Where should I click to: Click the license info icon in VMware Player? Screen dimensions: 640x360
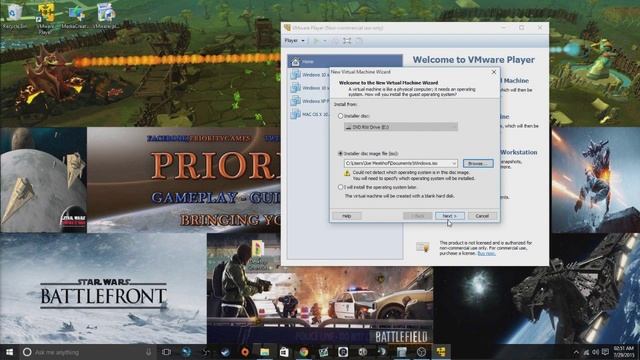coord(423,247)
